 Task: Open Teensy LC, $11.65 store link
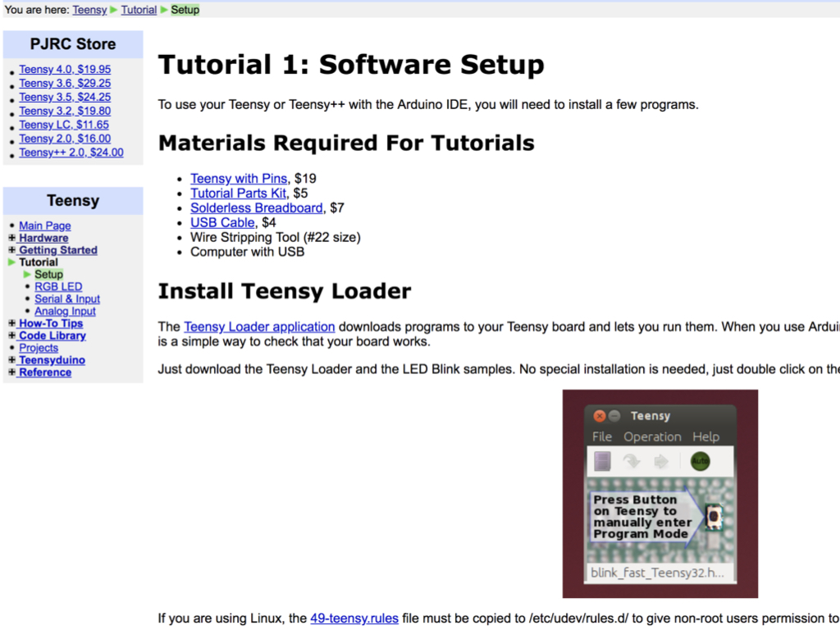pyautogui.click(x=64, y=125)
